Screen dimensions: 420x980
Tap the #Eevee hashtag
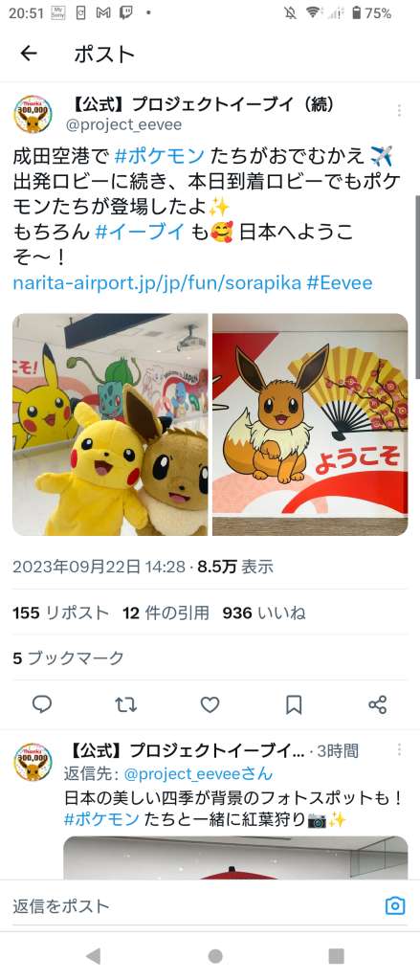(x=340, y=283)
